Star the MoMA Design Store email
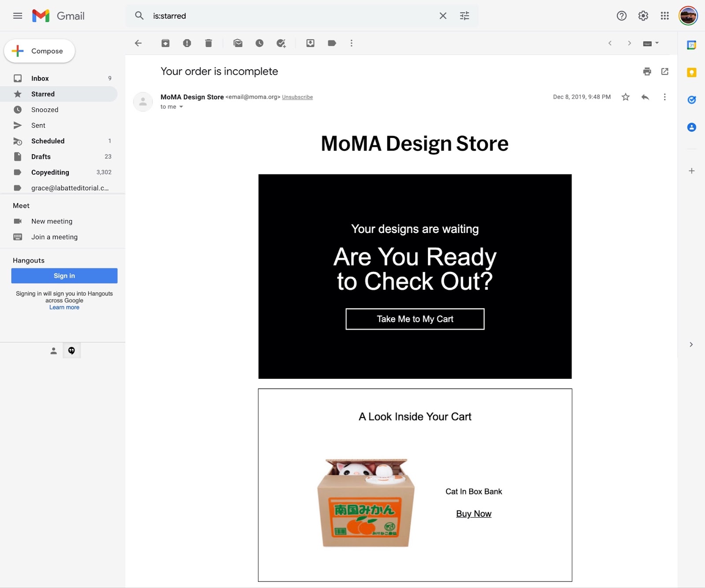Screen dimensions: 705x588 point(625,97)
